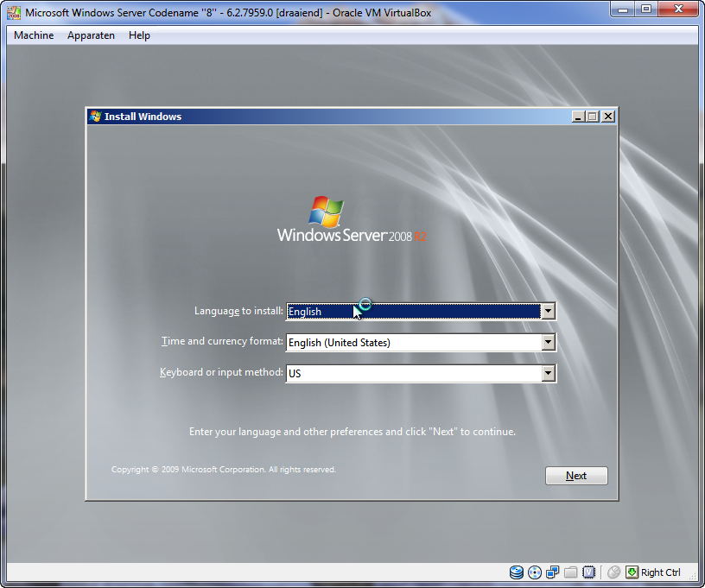Open the Machine menu

[34, 35]
